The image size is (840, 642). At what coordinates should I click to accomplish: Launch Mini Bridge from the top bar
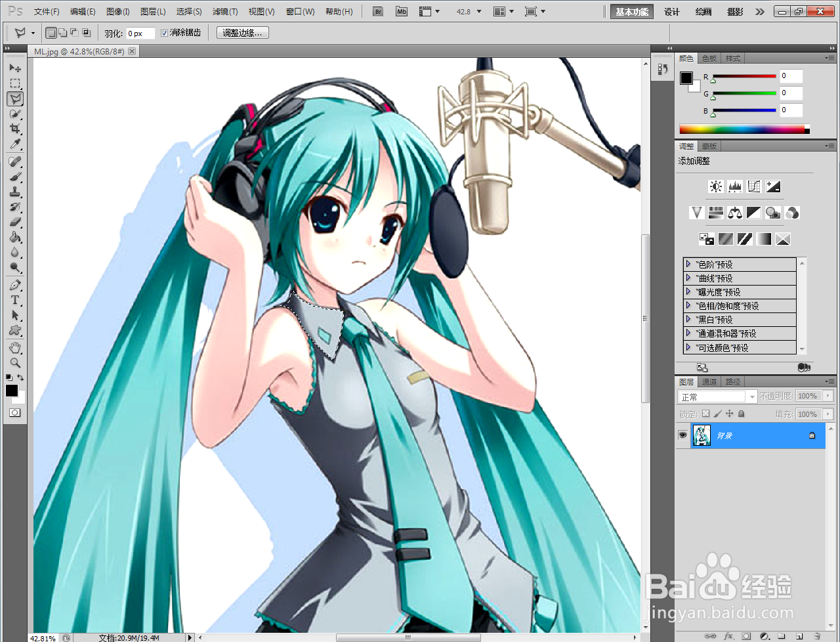402,12
